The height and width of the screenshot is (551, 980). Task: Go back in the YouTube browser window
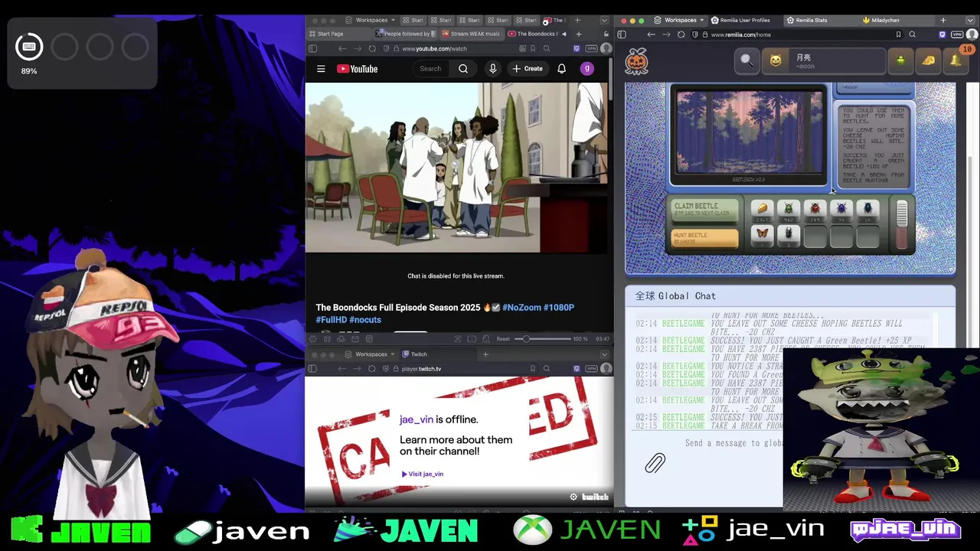click(x=342, y=48)
